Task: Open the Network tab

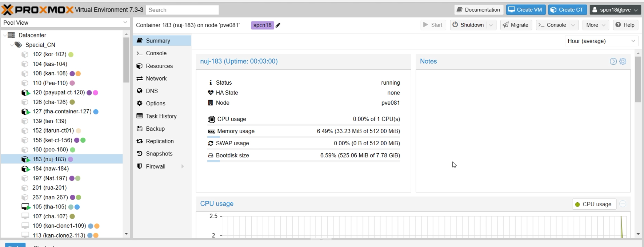Action: (x=162, y=78)
